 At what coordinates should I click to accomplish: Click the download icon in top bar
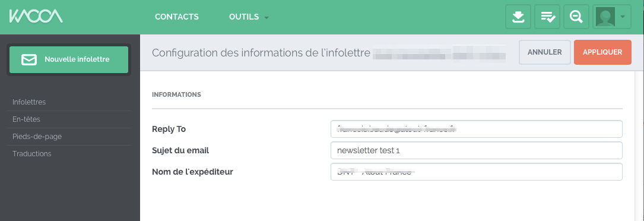[518, 17]
